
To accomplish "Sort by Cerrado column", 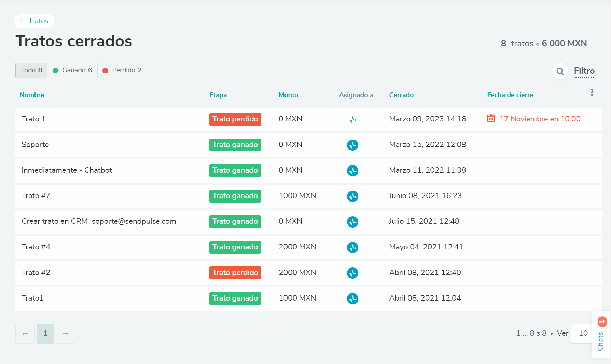I will pos(401,95).
